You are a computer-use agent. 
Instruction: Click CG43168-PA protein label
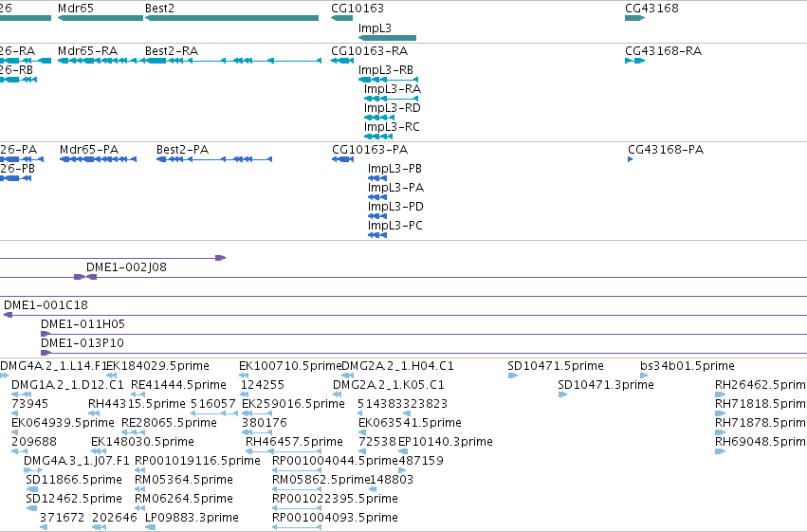666,150
